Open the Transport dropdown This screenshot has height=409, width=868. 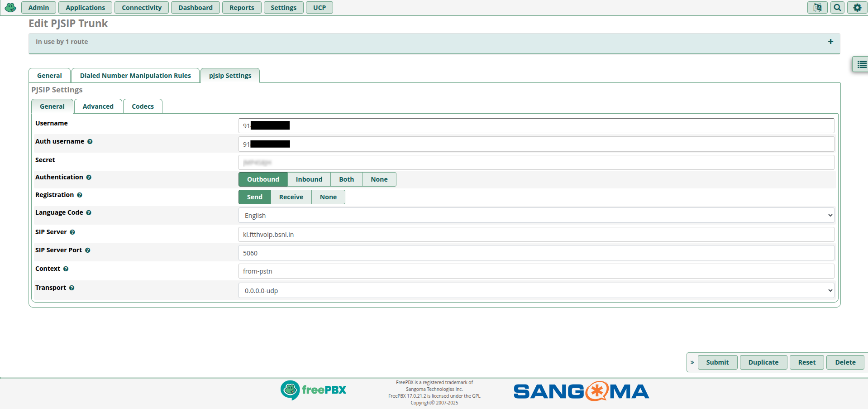pos(536,291)
